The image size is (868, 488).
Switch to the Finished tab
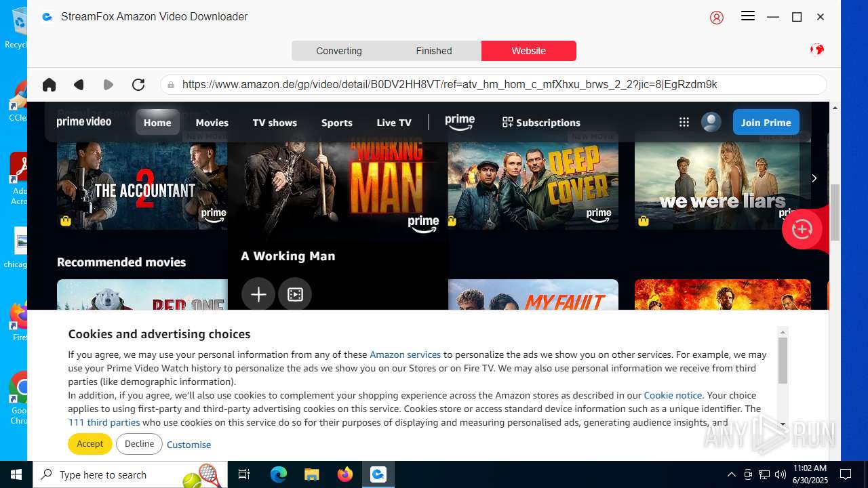(x=434, y=51)
